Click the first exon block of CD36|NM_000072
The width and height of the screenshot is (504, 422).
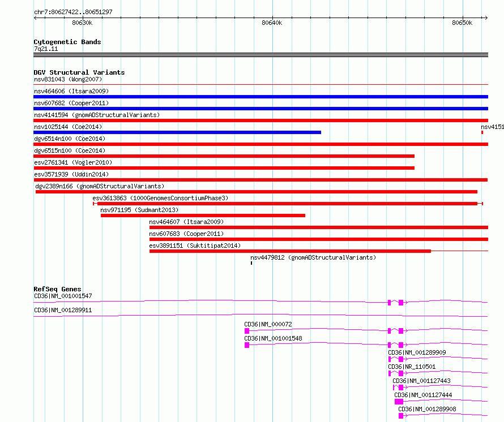click(x=247, y=331)
